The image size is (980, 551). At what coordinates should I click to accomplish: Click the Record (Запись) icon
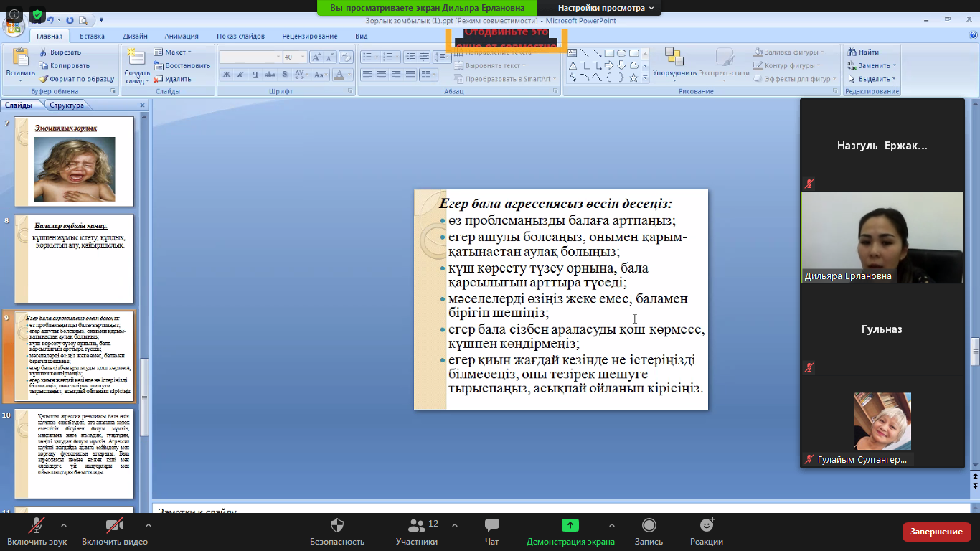[x=649, y=525]
